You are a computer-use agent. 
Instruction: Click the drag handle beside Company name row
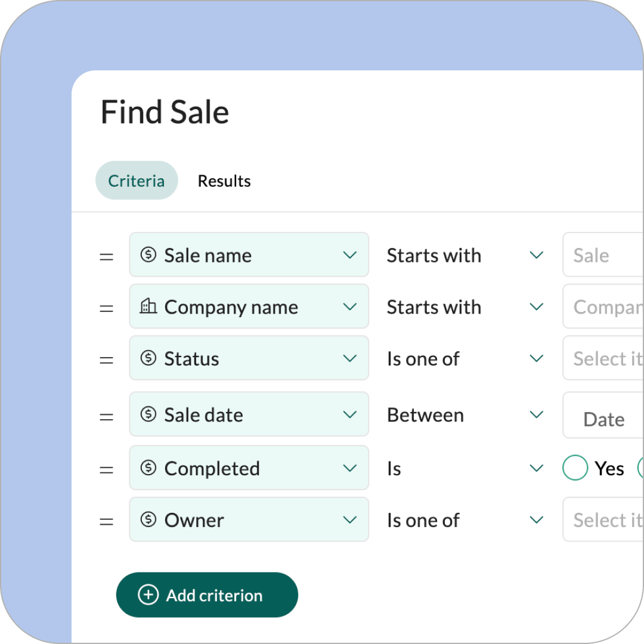tap(106, 308)
